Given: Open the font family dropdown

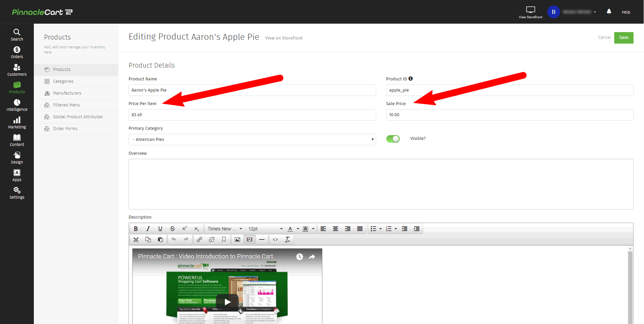Looking at the screenshot, I should tap(225, 229).
